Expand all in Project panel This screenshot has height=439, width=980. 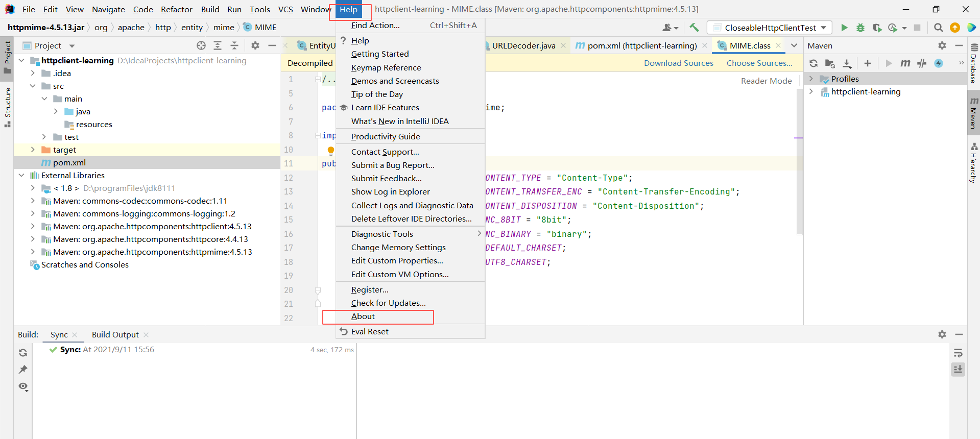click(218, 45)
